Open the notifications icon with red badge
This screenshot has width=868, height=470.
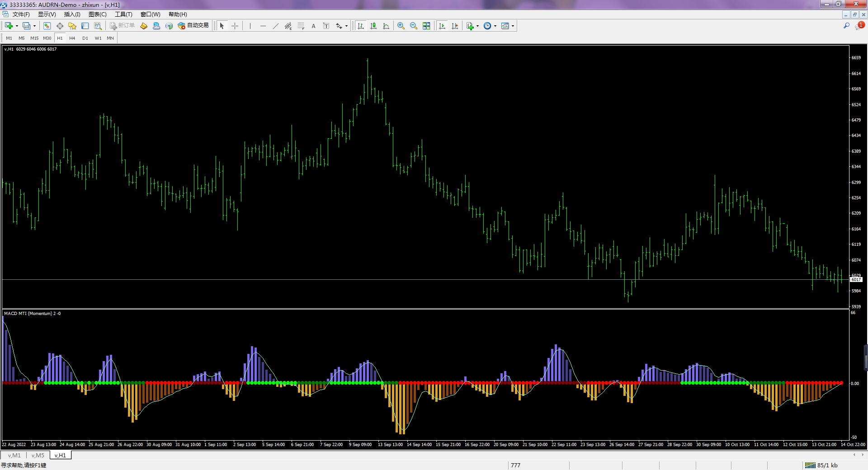(859, 26)
